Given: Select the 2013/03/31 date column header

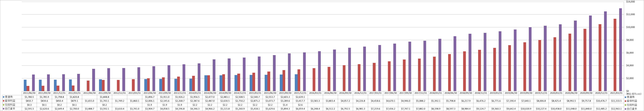Looking at the screenshot, I should tap(135, 93).
